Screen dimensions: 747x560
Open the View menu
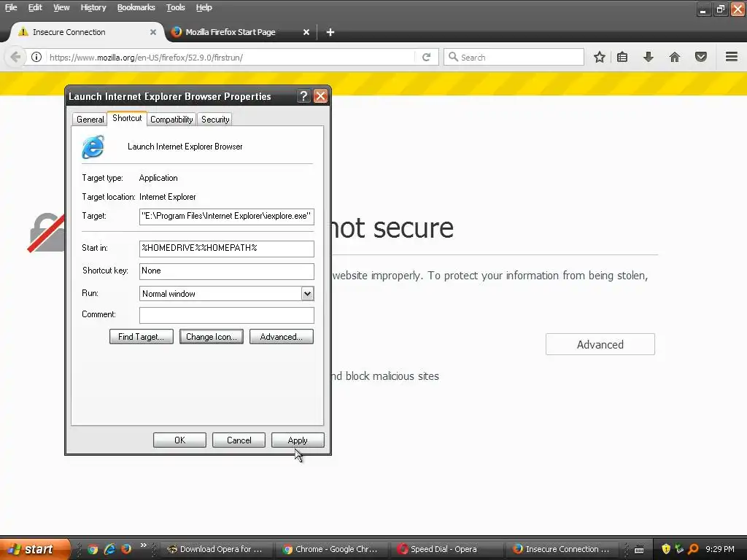[61, 7]
